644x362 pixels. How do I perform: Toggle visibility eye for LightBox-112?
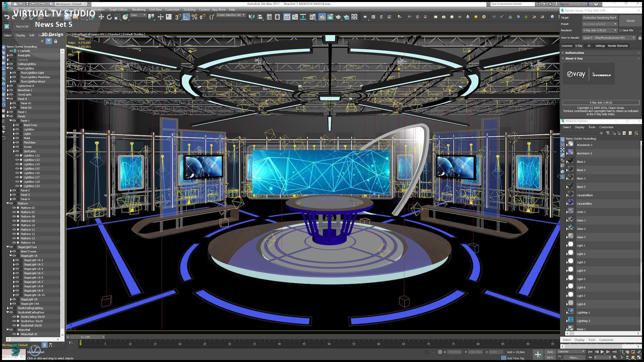(x=17, y=156)
